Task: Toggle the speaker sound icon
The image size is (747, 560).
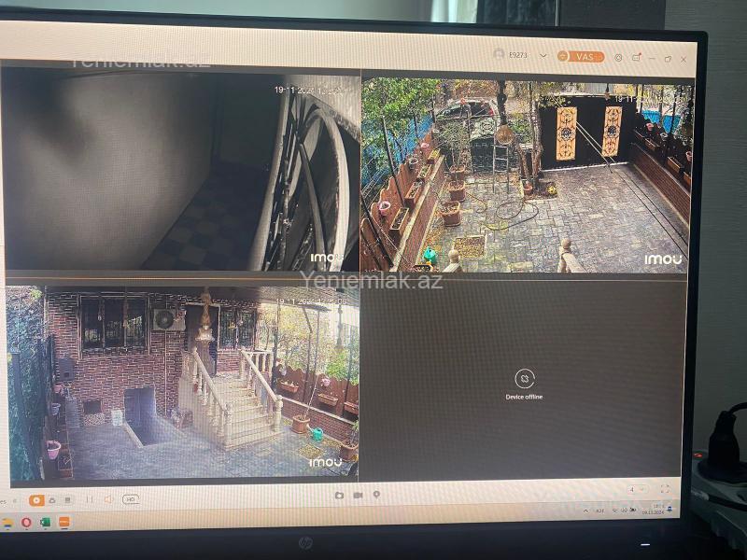Action: coord(108,499)
